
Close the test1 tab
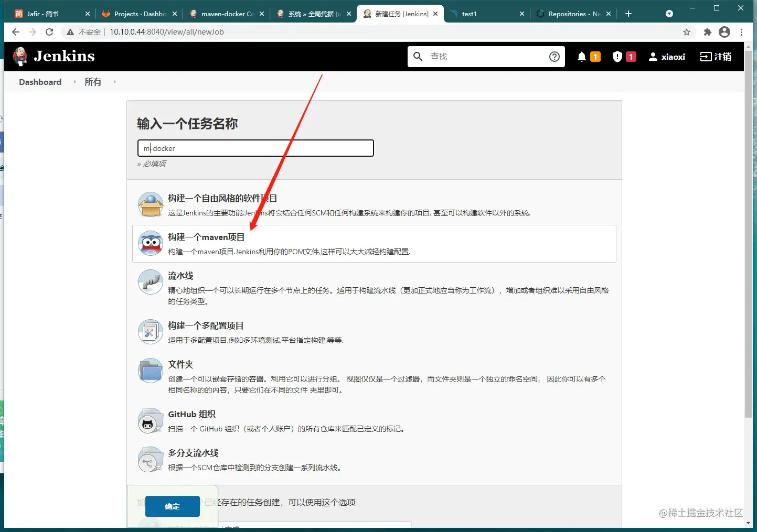(x=522, y=14)
